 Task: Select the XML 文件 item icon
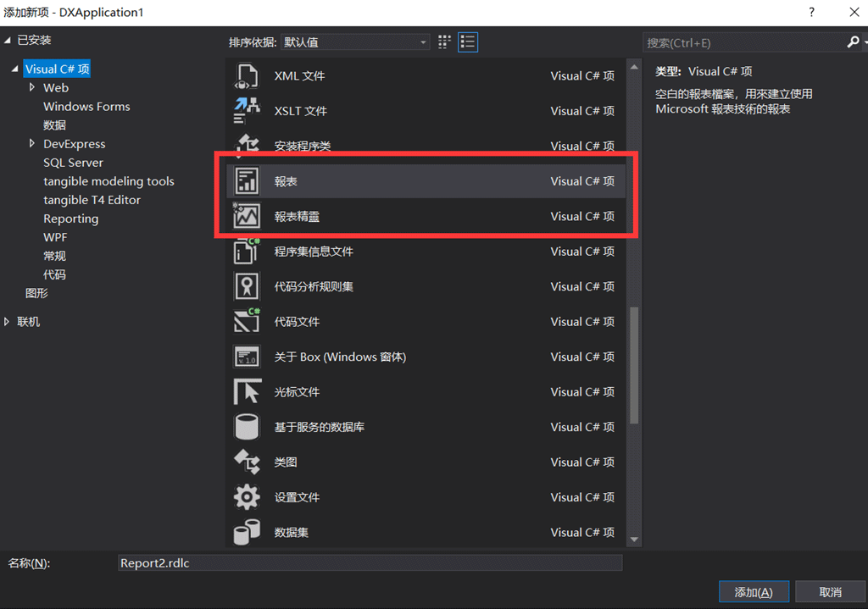tap(247, 75)
